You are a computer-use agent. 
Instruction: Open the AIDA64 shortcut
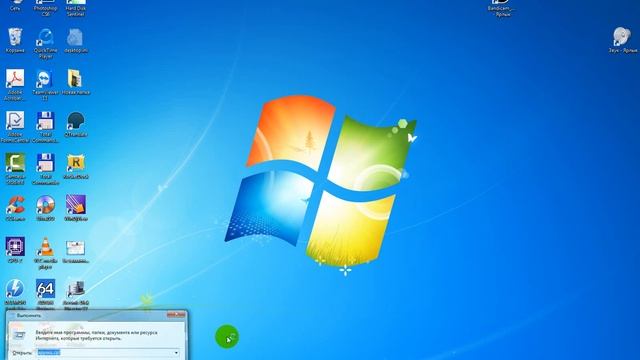click(x=45, y=292)
